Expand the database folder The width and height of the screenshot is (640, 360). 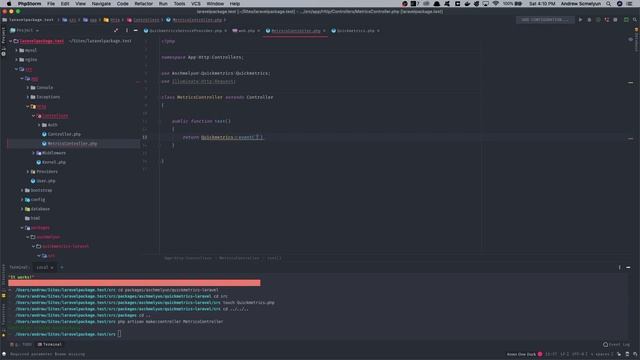tap(22, 209)
